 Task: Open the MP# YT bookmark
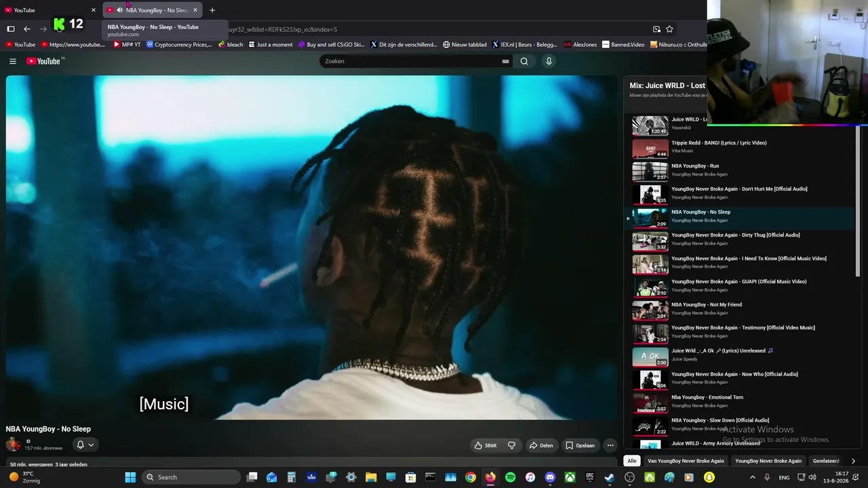(x=127, y=45)
